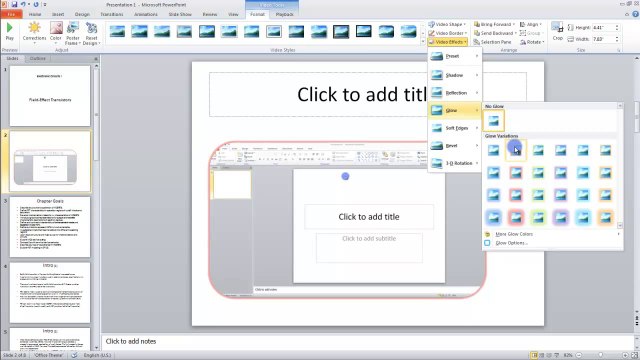Click spell check icon in status bar
This screenshot has height=360, width=640.
click(74, 355)
